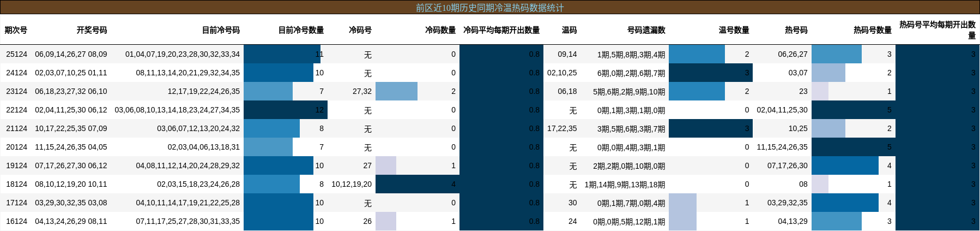Click warm code cell 17,22,35
Image resolution: width=980 pixels, height=231 pixels.
562,128
